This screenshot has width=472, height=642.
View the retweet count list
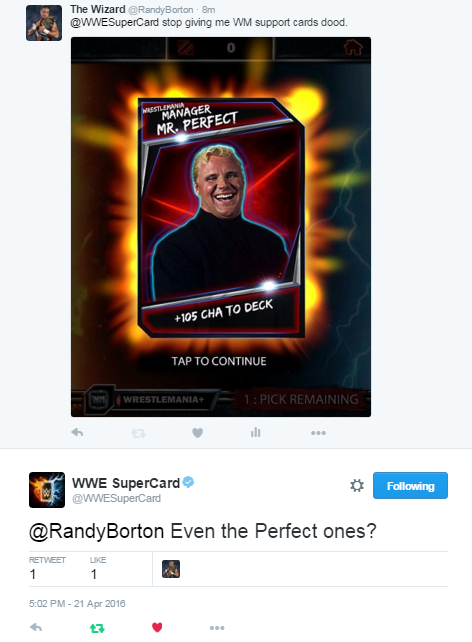47,569
